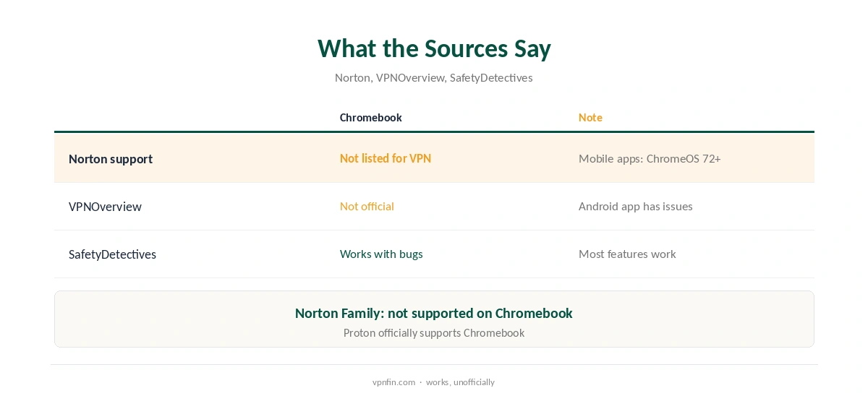Click the 'What the Sources Say' heading

point(434,48)
